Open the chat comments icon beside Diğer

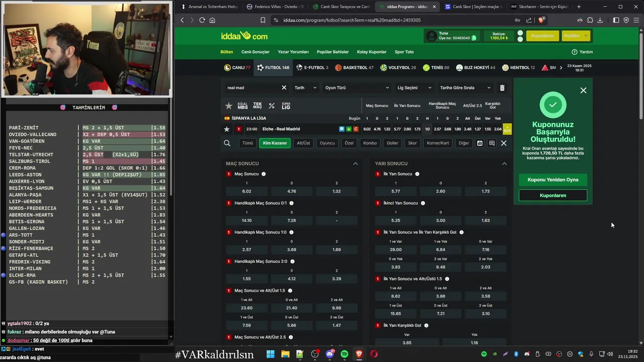[x=492, y=143]
